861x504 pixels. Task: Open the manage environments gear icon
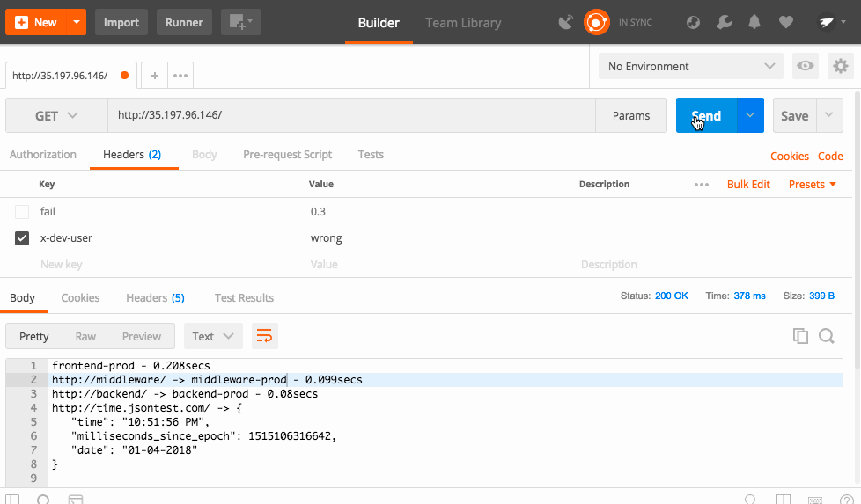pyautogui.click(x=841, y=66)
